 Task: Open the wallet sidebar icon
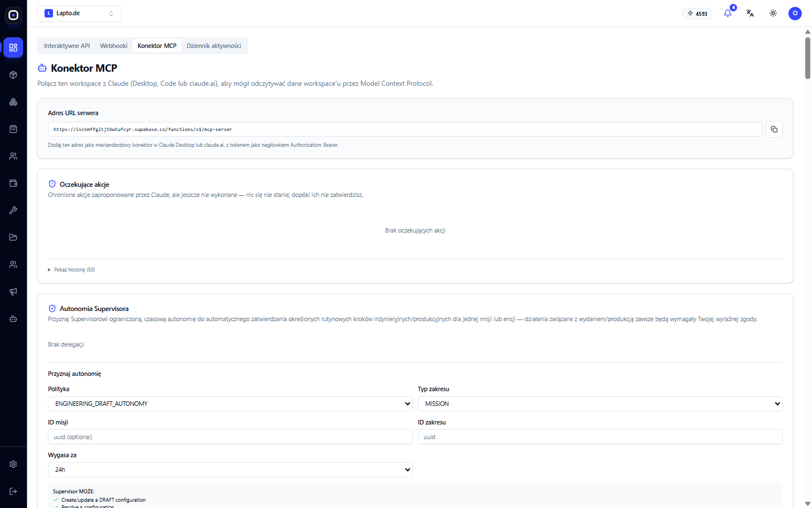click(14, 183)
